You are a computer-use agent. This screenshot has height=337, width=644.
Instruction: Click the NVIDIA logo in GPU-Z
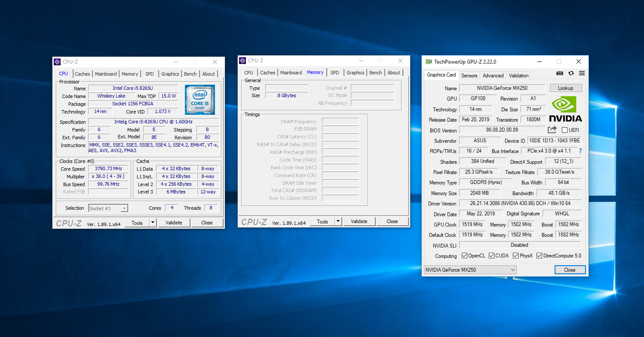pyautogui.click(x=565, y=110)
